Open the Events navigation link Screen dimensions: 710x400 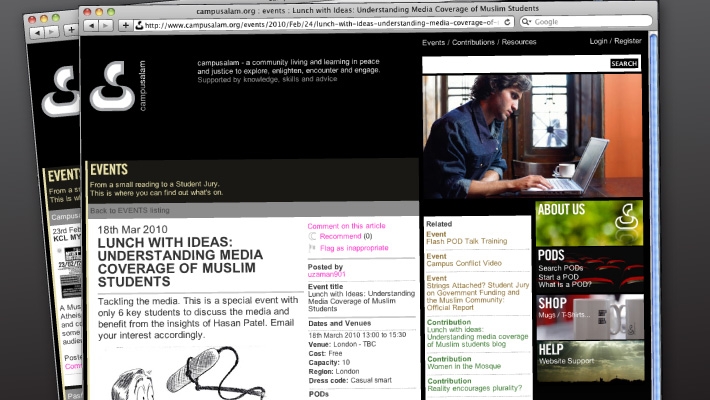(433, 43)
